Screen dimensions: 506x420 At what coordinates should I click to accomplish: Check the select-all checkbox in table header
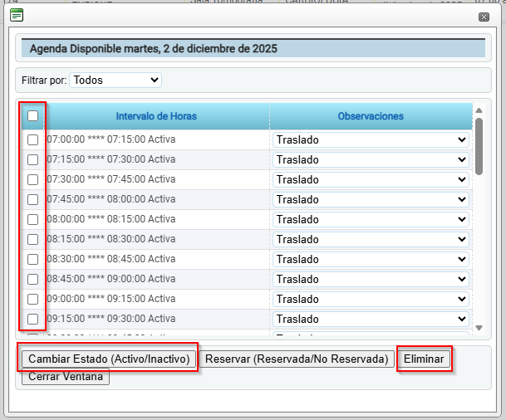click(32, 116)
